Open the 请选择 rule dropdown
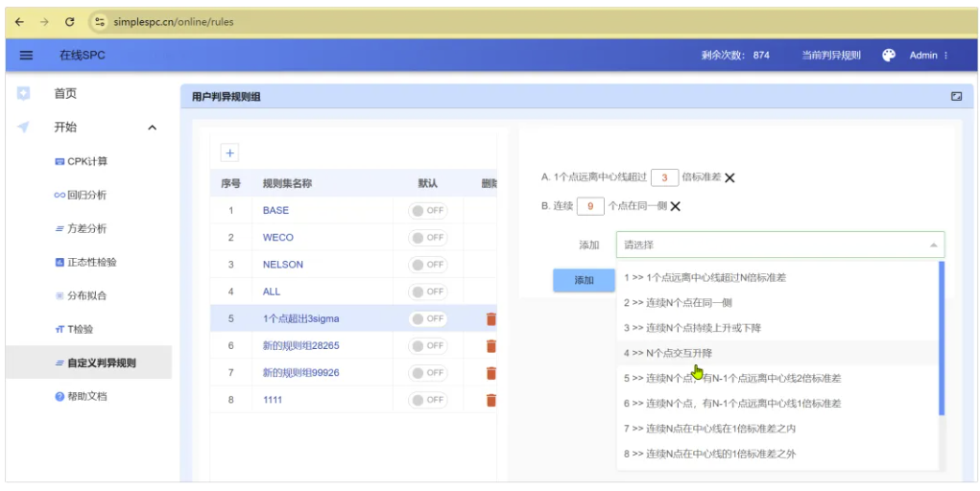The height and width of the screenshot is (491, 980). [779, 245]
